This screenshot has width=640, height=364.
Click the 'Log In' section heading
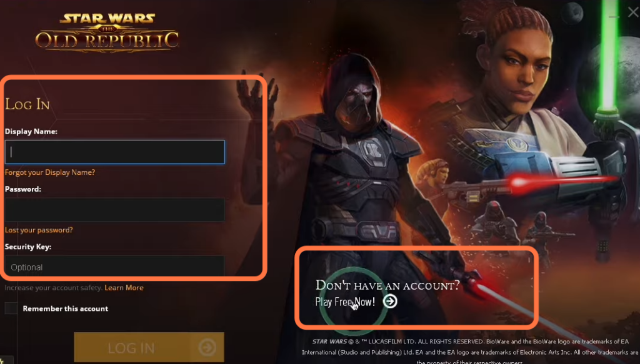tap(27, 104)
